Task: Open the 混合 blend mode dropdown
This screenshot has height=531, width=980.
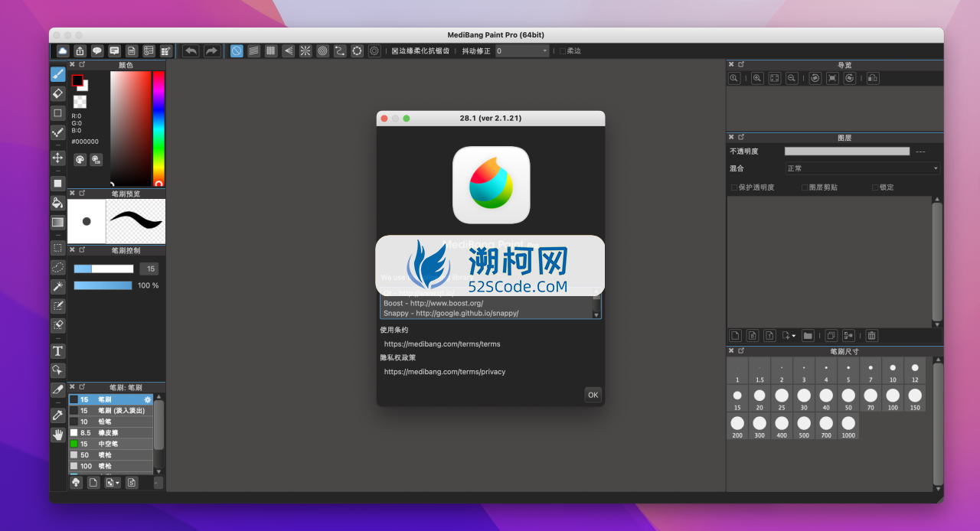Action: click(x=862, y=168)
